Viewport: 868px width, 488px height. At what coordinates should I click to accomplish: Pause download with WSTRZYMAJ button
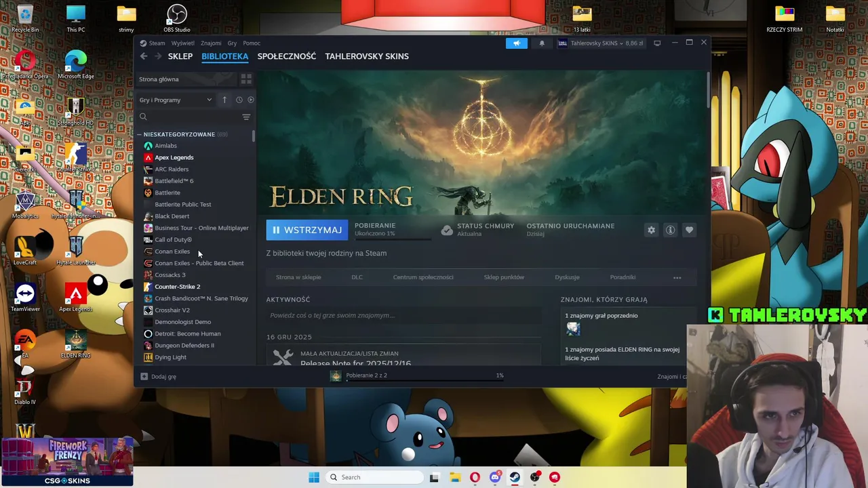tap(307, 230)
